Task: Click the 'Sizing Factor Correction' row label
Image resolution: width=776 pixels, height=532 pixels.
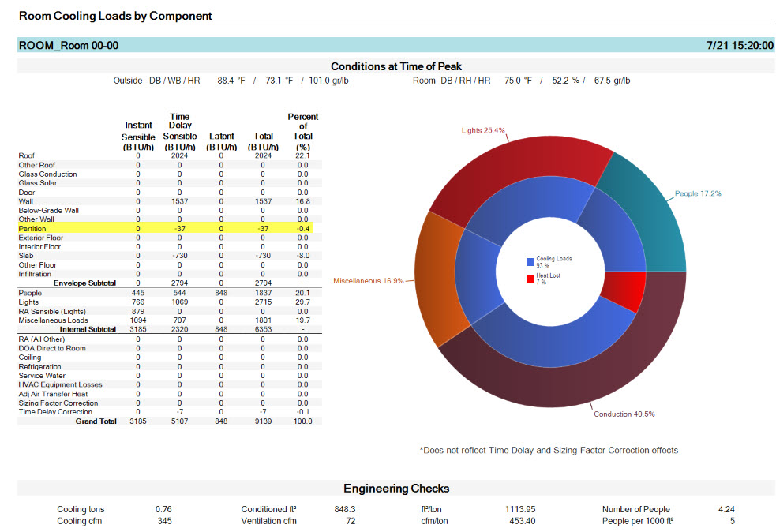Action: [x=58, y=403]
